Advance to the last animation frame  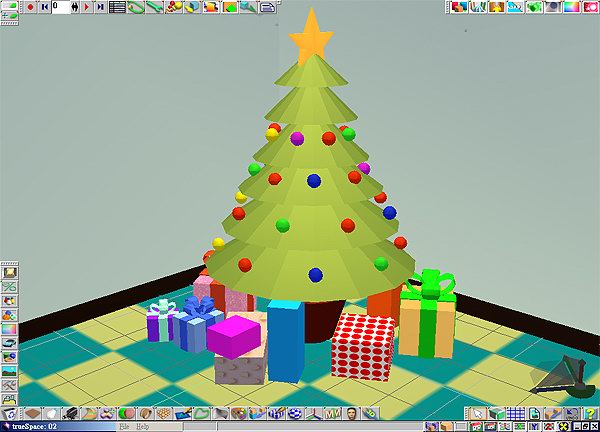(x=101, y=6)
